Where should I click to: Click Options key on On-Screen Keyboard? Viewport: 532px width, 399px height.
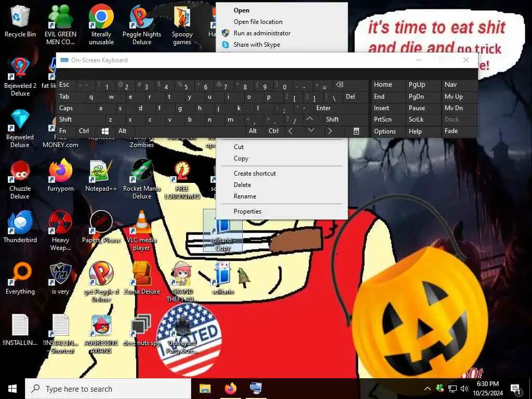tap(388, 131)
